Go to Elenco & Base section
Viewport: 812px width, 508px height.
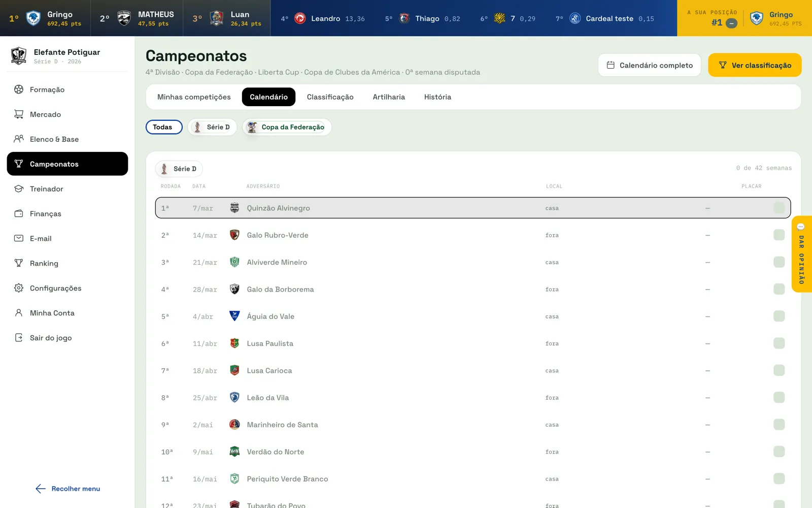coord(67,139)
